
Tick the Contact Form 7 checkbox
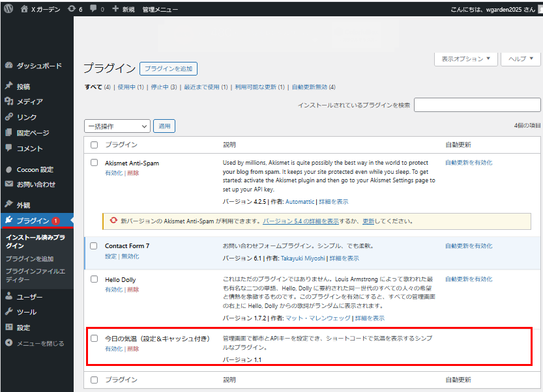95,245
